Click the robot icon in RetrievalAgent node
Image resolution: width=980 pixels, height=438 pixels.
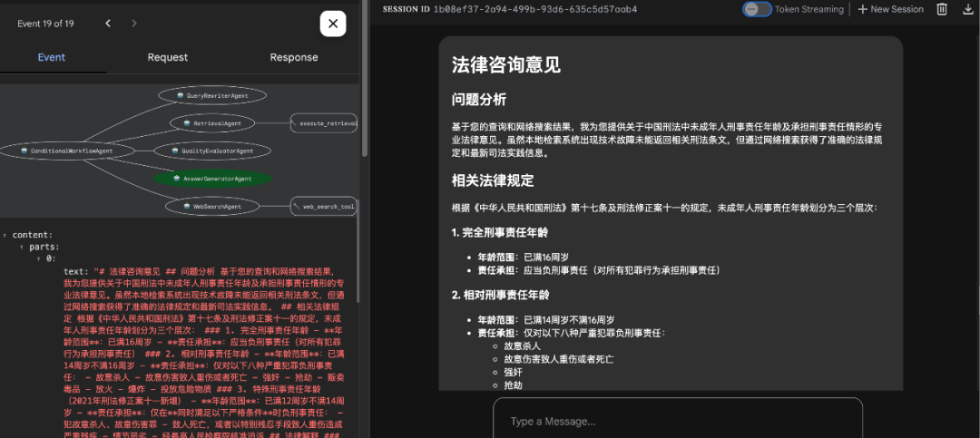coord(187,123)
